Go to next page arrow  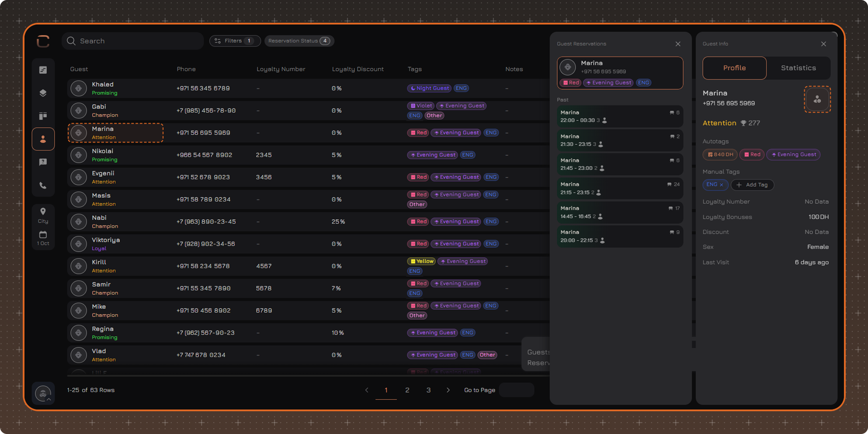448,390
